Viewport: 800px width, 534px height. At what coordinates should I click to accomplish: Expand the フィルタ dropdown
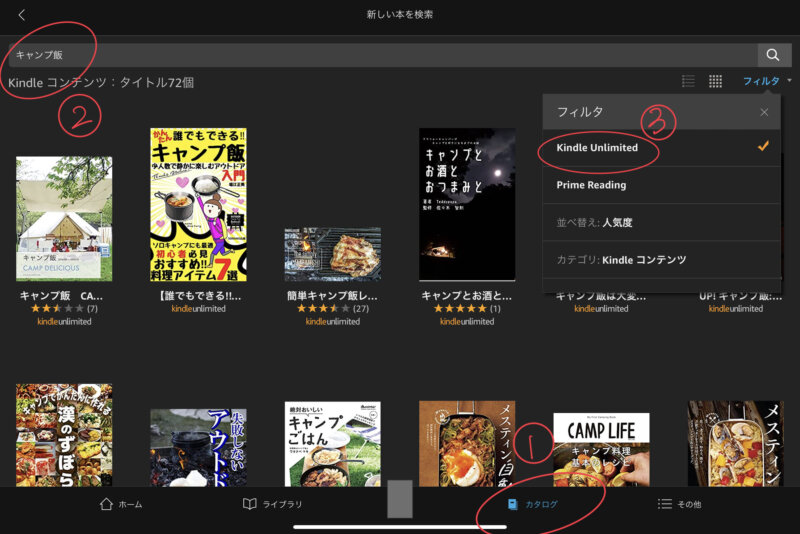pyautogui.click(x=766, y=81)
